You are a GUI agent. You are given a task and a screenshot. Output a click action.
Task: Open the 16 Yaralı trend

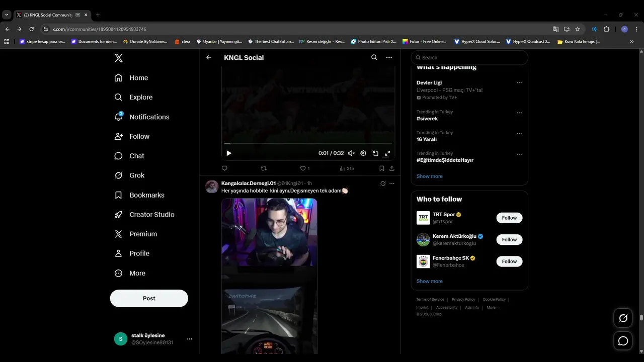point(427,139)
